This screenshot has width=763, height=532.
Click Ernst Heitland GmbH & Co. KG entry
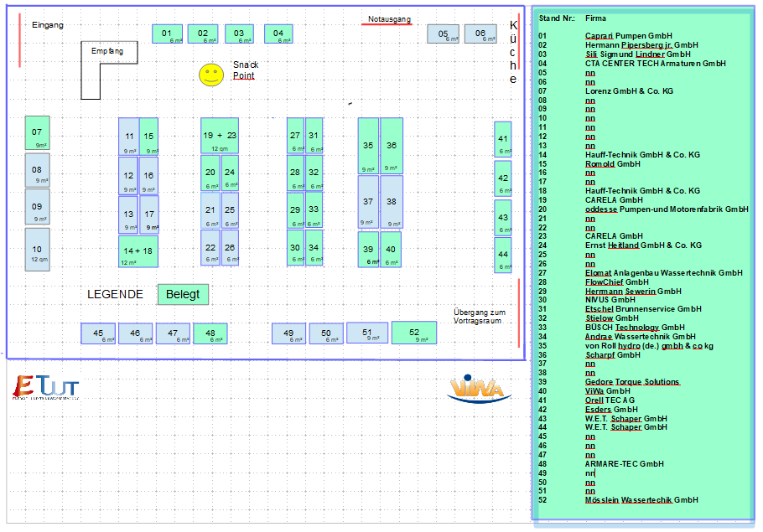[643, 245]
